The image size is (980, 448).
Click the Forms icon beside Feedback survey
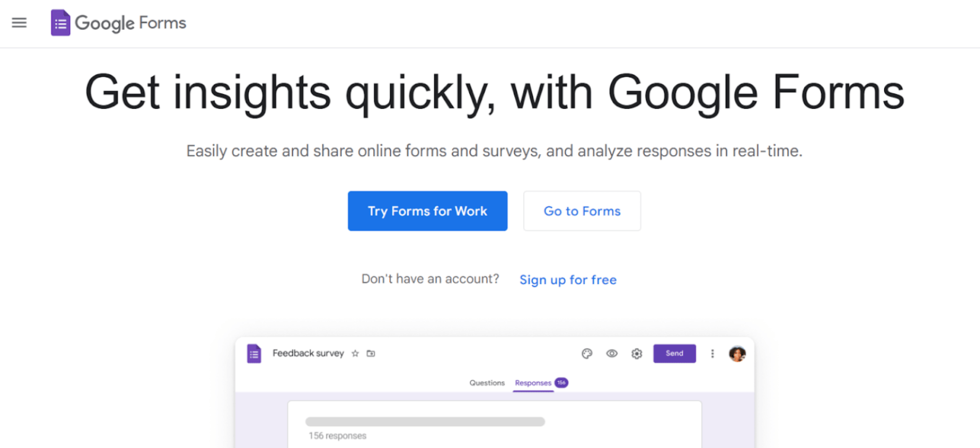[x=254, y=353]
